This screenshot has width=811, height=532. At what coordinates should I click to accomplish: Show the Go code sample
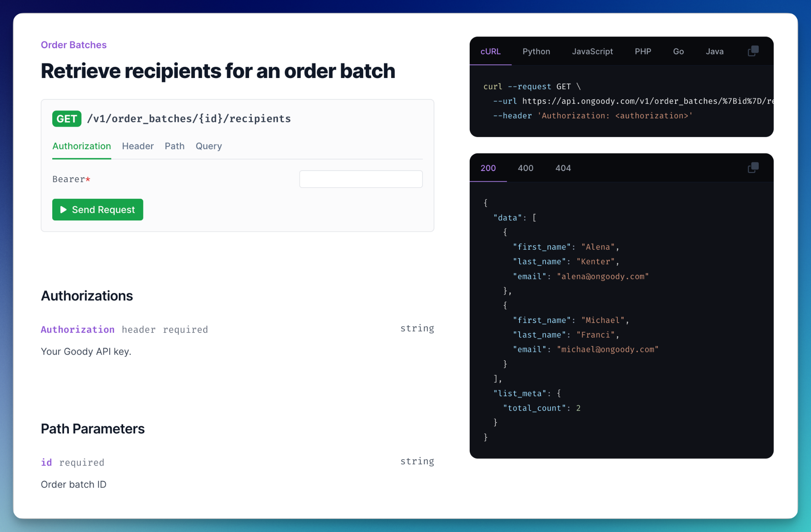point(678,51)
